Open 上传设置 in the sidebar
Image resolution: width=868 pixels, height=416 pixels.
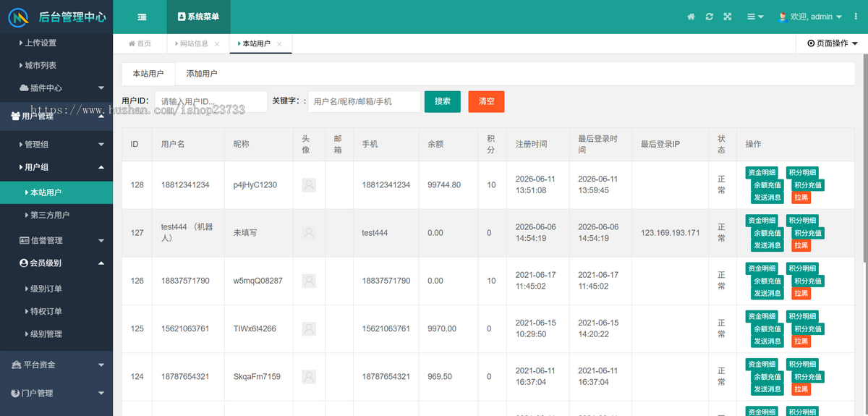click(56, 43)
